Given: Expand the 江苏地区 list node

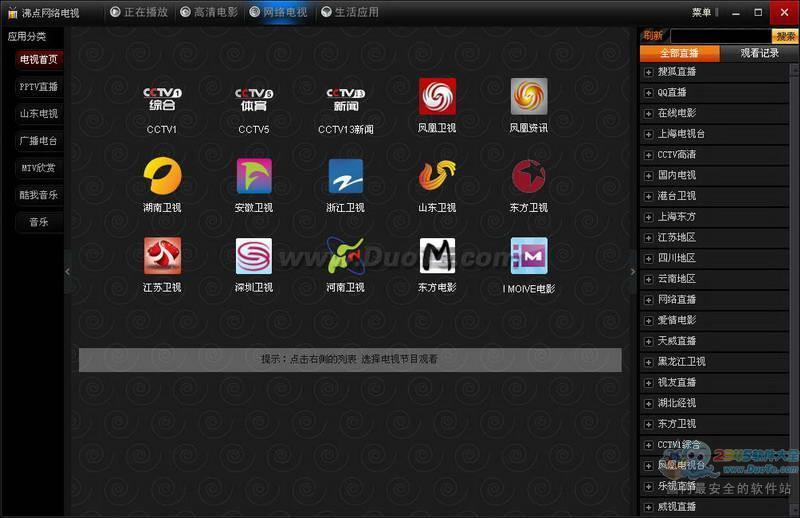Looking at the screenshot, I should pyautogui.click(x=648, y=238).
